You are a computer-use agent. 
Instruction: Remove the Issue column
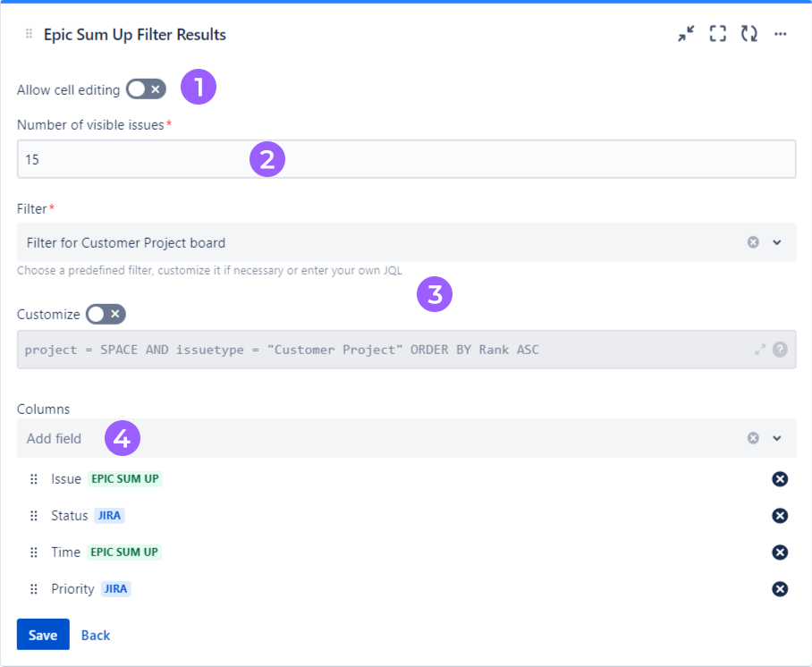click(779, 478)
